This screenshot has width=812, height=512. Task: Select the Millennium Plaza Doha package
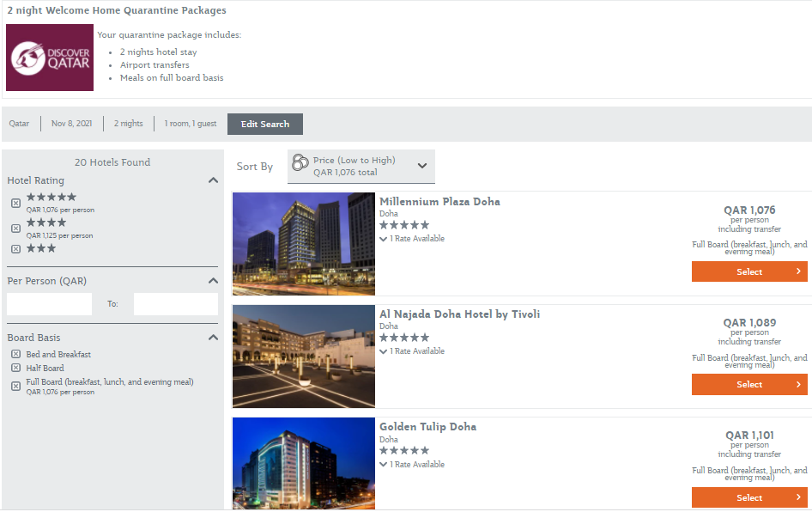tap(749, 271)
